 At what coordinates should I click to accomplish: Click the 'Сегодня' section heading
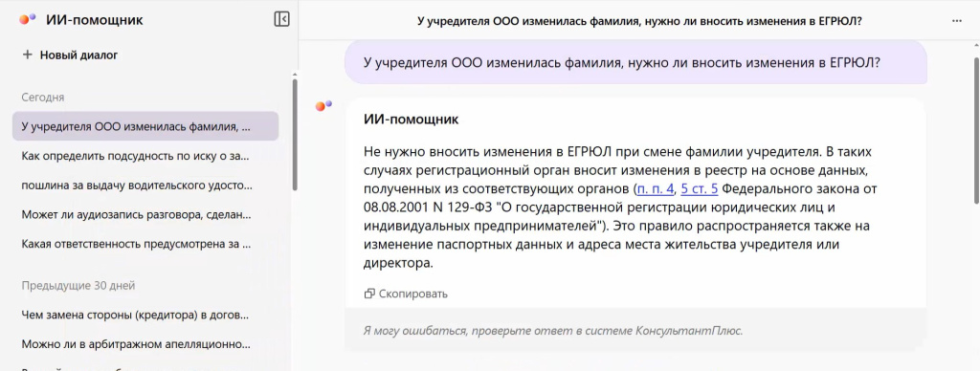[x=43, y=98]
